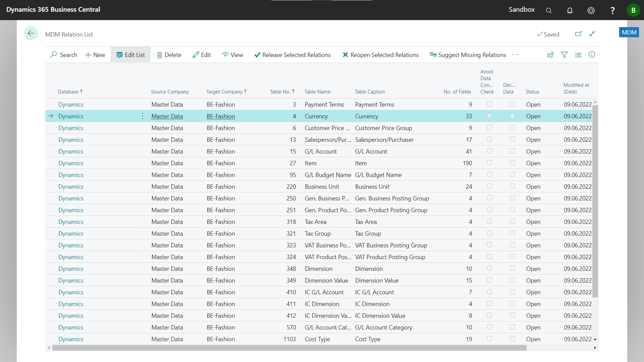The width and height of the screenshot is (644, 362).
Task: Click Master Data in the Currency row
Action: 167,116
